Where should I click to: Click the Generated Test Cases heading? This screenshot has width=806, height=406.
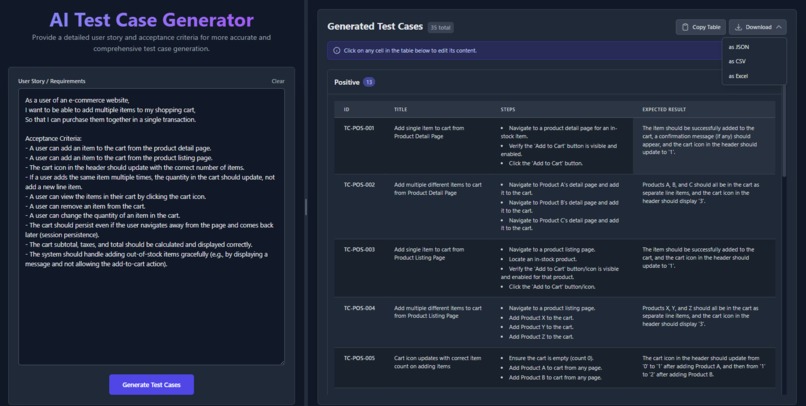click(x=375, y=27)
